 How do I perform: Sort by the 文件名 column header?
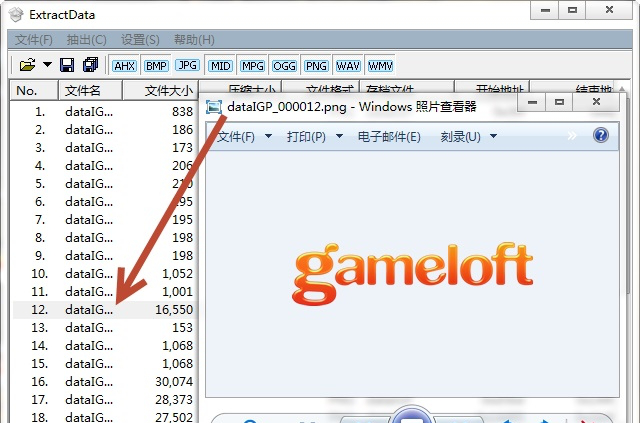tap(90, 90)
